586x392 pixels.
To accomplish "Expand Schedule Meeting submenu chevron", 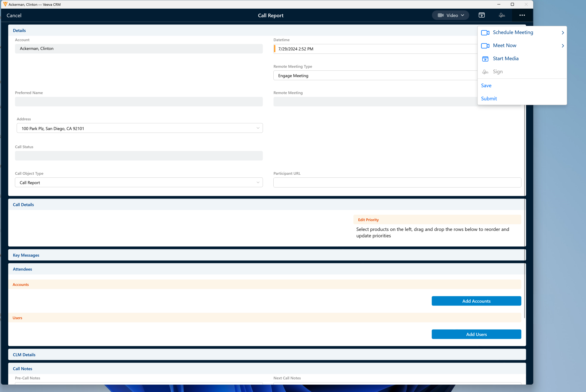I will [x=563, y=33].
